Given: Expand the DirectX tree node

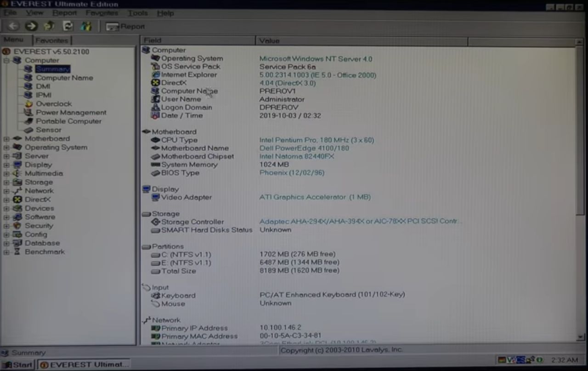Looking at the screenshot, I should click(x=6, y=200).
